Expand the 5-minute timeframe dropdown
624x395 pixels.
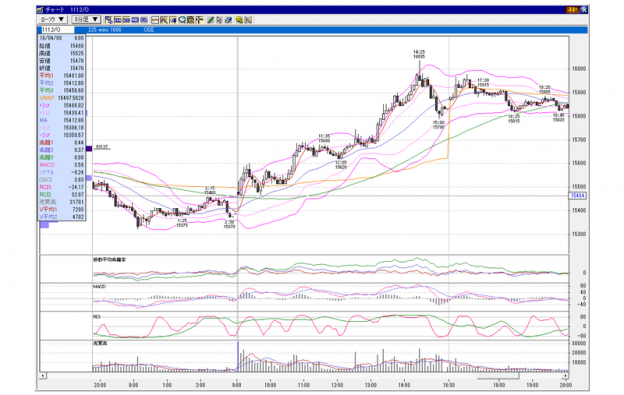86,19
